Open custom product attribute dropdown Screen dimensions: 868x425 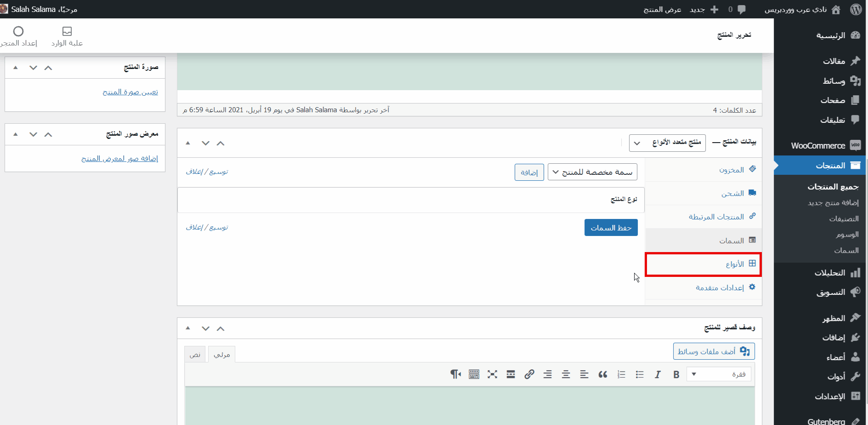[x=592, y=172]
